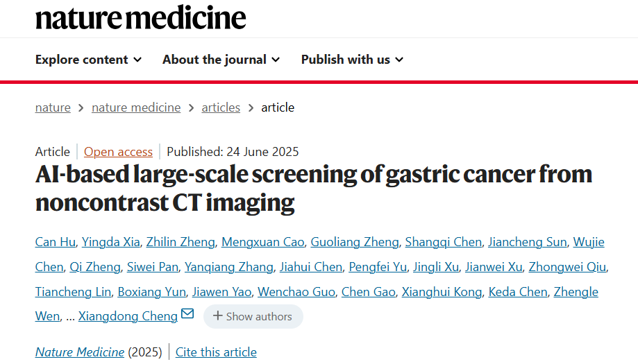638x364 pixels.
Task: Click the plus icon in Show authors
Action: [218, 316]
